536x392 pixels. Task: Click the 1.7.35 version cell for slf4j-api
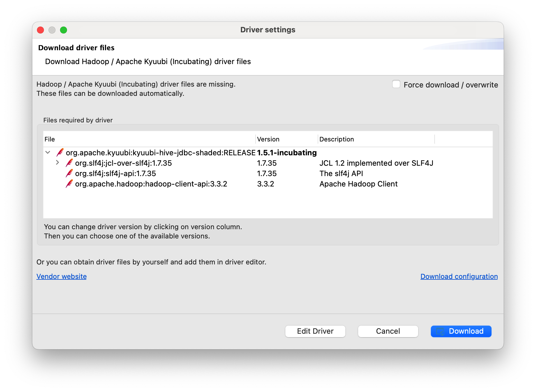click(267, 173)
